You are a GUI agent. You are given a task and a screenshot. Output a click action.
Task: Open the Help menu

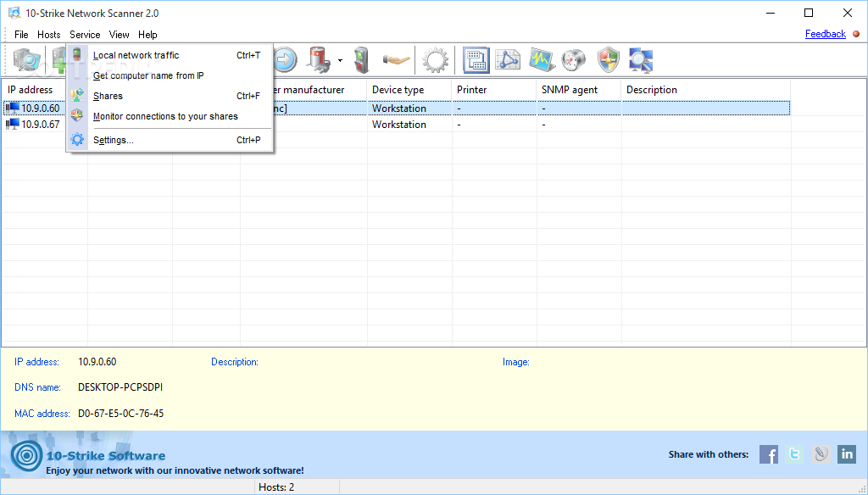147,35
